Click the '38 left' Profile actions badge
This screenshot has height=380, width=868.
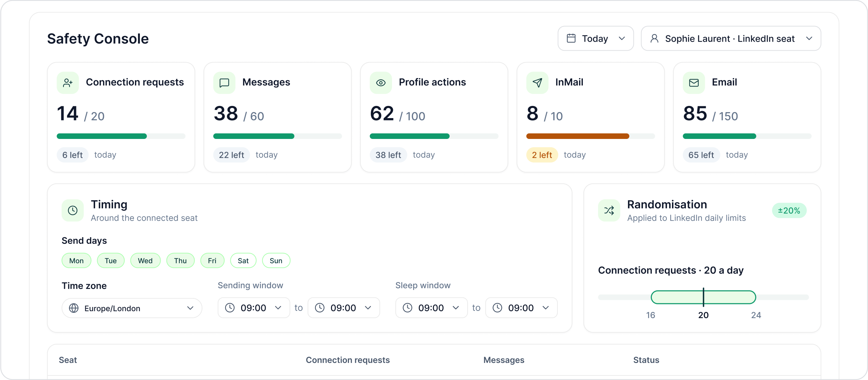(388, 155)
